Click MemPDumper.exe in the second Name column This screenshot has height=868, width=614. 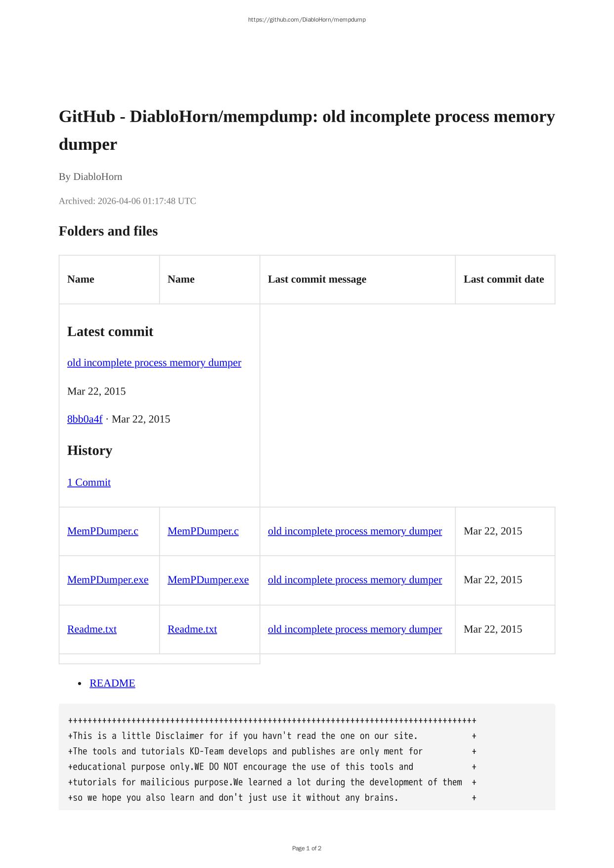click(208, 580)
